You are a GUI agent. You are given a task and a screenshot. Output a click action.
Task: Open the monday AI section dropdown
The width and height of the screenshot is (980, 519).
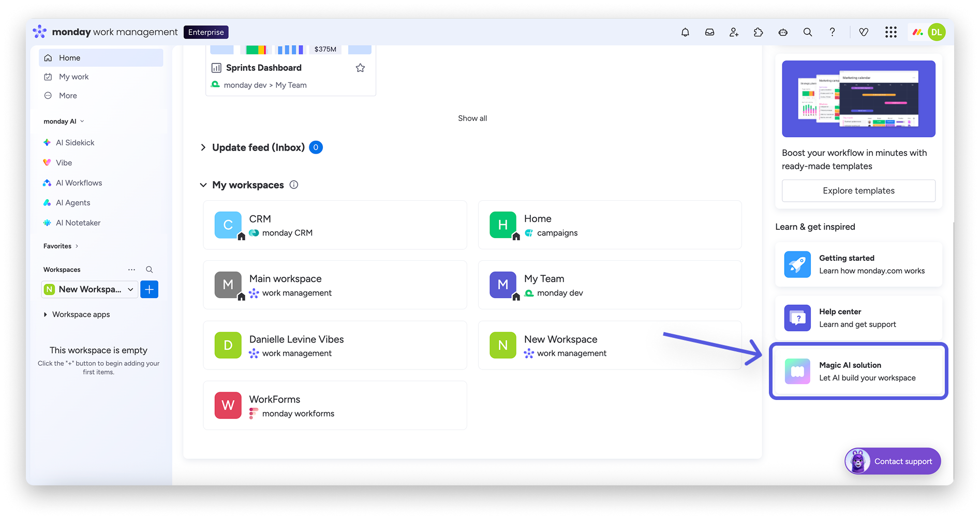pos(64,122)
